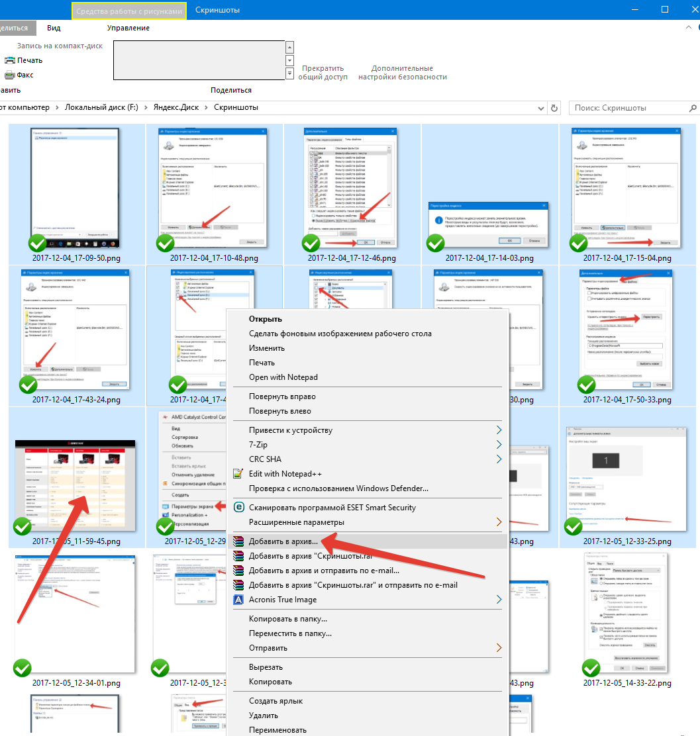700x736 pixels.
Task: Navigate to Яндекс.Диск in breadcrumb
Action: pos(176,107)
